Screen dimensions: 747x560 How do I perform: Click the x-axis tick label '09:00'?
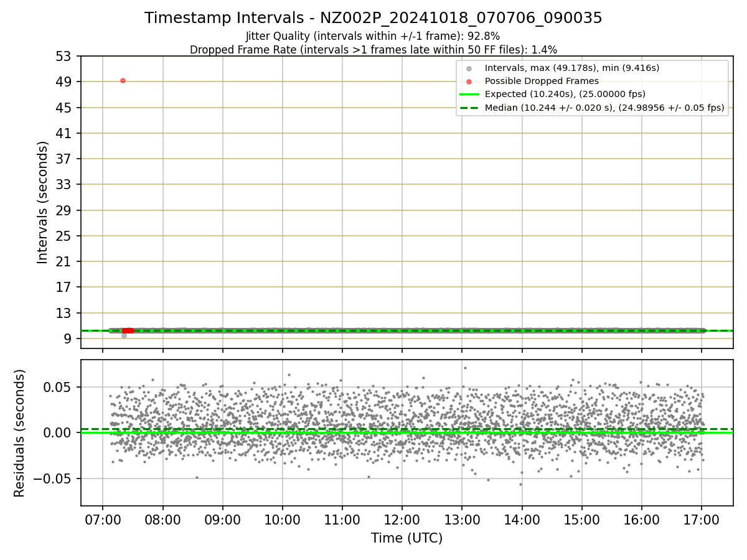[223, 520]
